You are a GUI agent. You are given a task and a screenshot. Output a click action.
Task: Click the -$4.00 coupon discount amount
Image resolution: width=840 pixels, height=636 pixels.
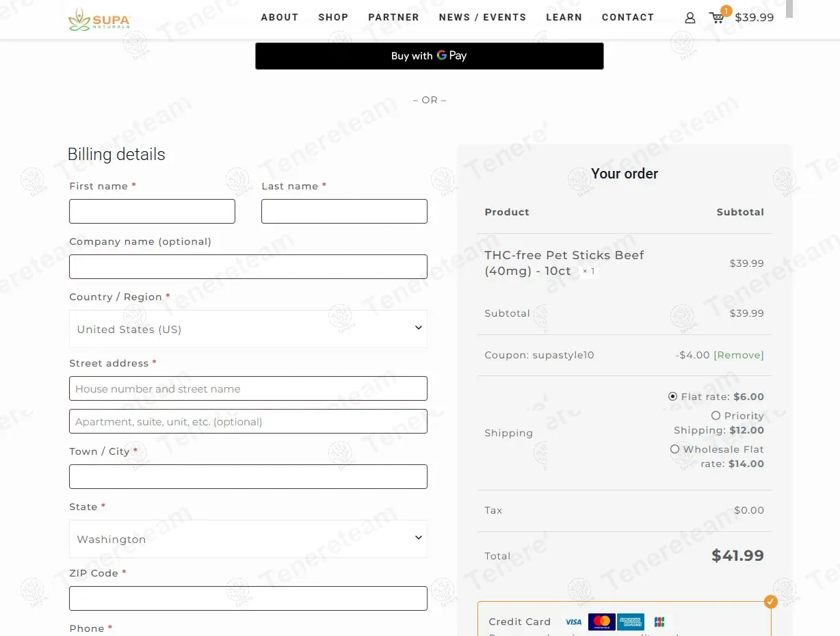(693, 355)
